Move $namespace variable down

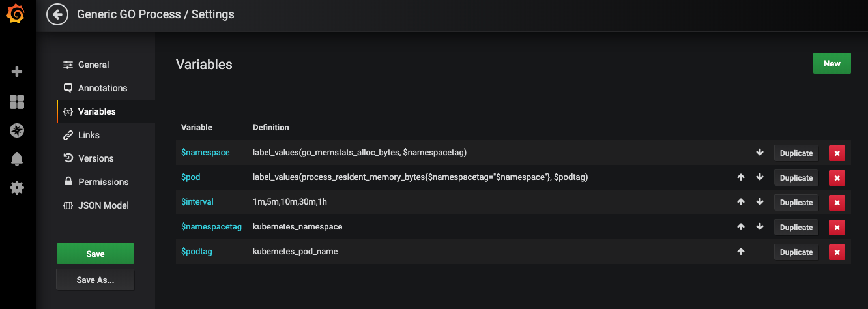tap(760, 153)
